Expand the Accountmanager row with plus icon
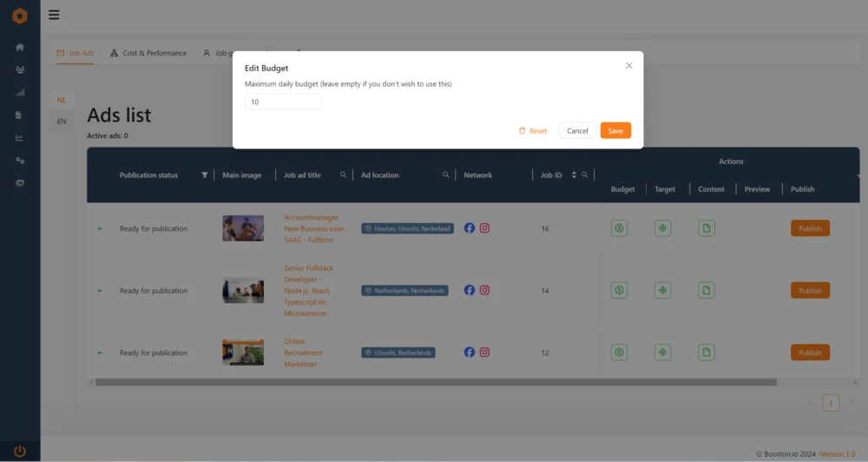Viewport: 868px width, 462px height. pos(99,229)
